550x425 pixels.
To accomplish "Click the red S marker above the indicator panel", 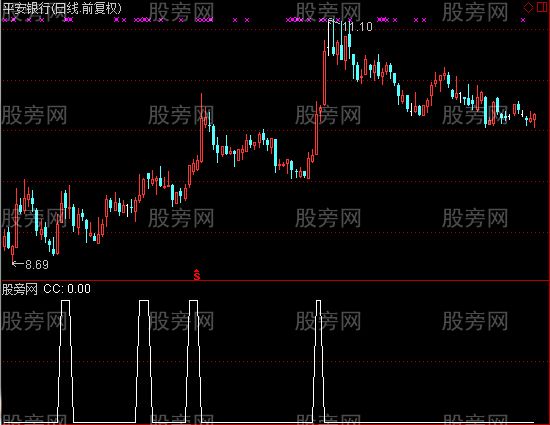I will [197, 275].
